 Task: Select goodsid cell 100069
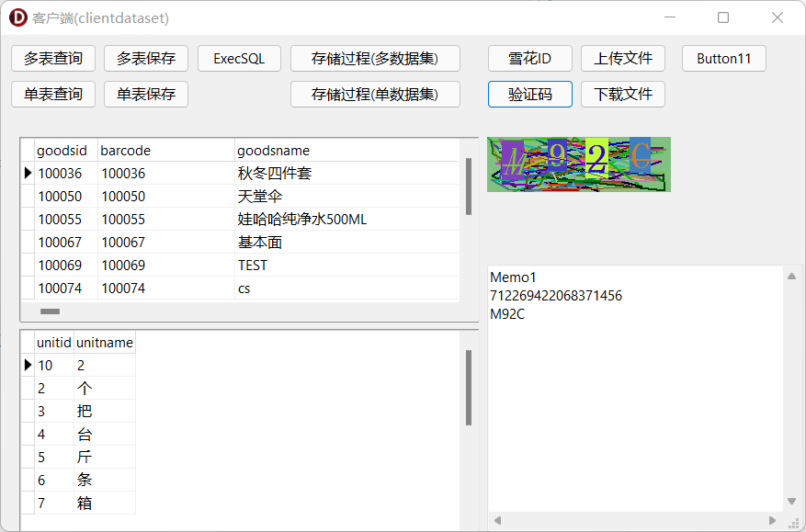coord(66,266)
